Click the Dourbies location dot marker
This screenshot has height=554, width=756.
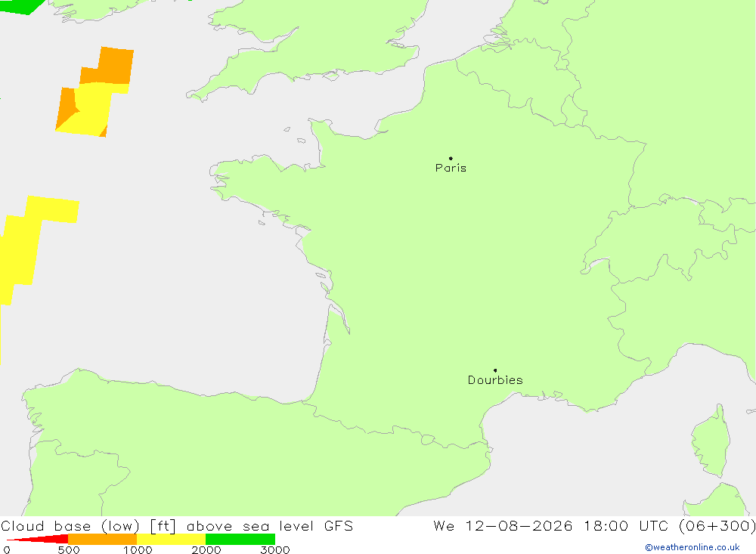point(495,370)
